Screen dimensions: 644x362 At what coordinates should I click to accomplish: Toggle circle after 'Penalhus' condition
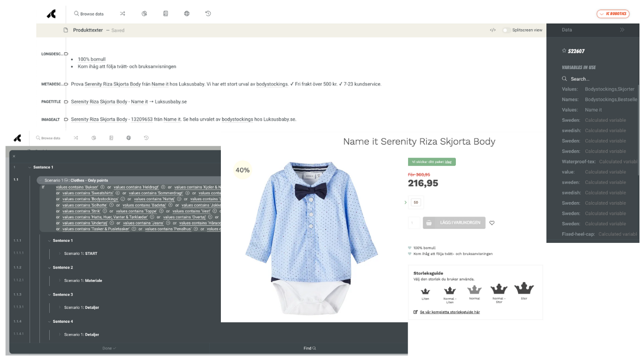tap(196, 229)
